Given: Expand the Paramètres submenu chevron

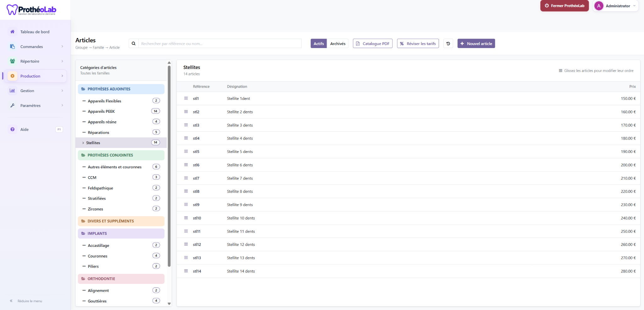Looking at the screenshot, I should (x=62, y=106).
